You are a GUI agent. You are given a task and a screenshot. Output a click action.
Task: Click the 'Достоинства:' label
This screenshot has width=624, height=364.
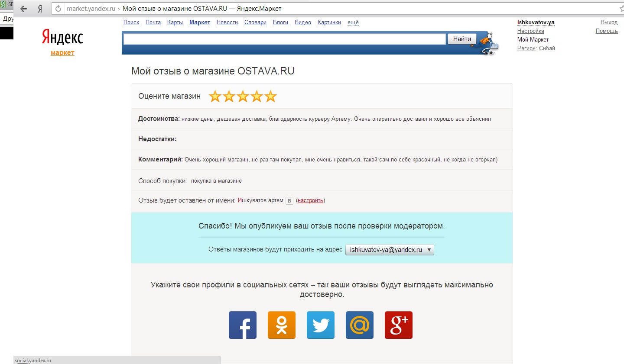159,119
